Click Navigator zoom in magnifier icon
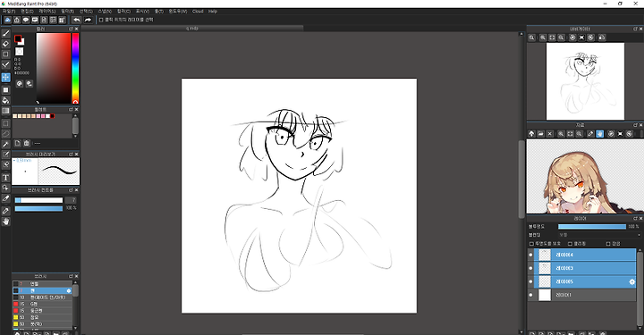This screenshot has height=335, width=644. point(543,38)
